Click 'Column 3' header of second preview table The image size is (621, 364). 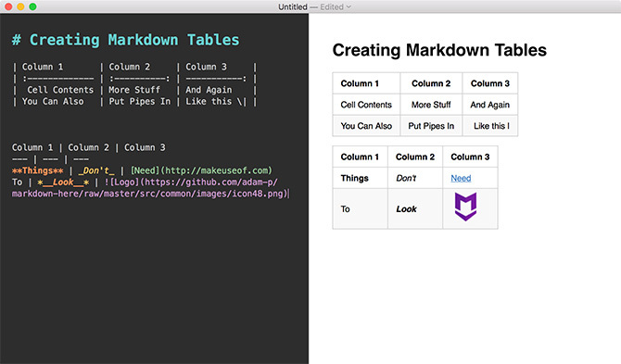pyautogui.click(x=470, y=157)
